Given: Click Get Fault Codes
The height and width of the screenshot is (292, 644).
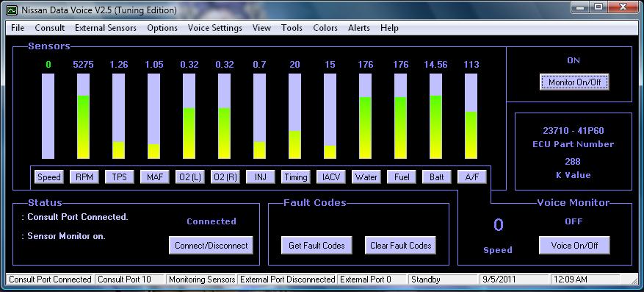Looking at the screenshot, I should pos(316,246).
